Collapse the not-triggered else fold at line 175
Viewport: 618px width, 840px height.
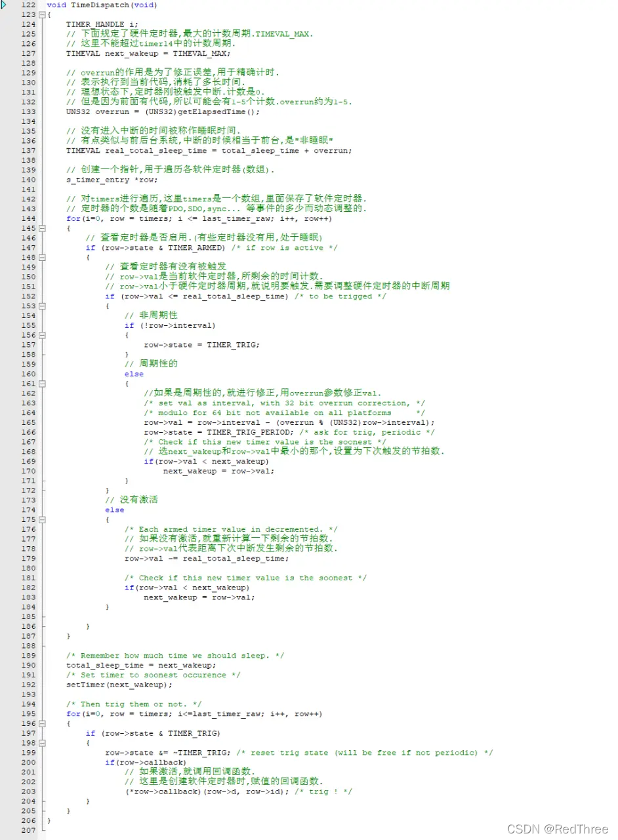click(x=43, y=519)
